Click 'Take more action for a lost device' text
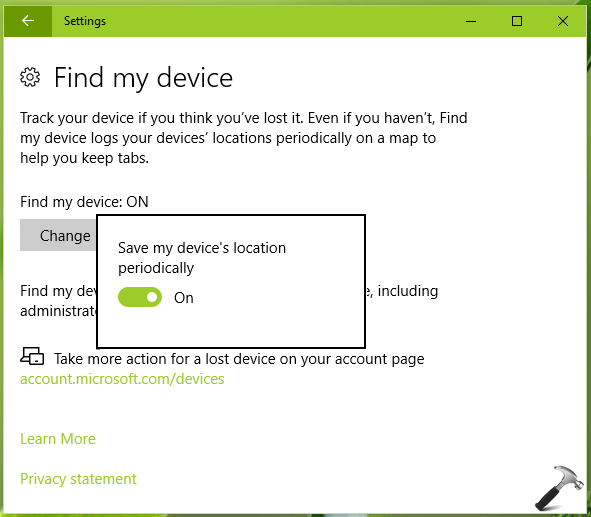 click(239, 359)
